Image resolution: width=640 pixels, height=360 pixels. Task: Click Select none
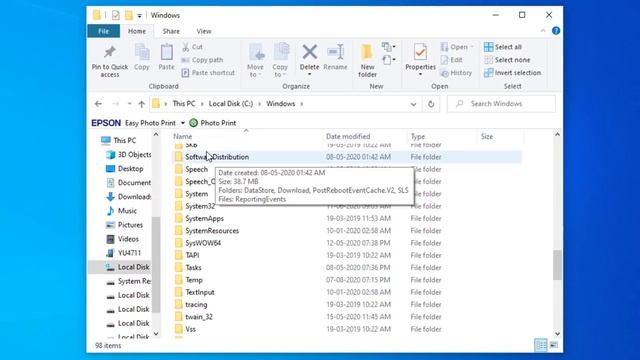[x=507, y=60]
